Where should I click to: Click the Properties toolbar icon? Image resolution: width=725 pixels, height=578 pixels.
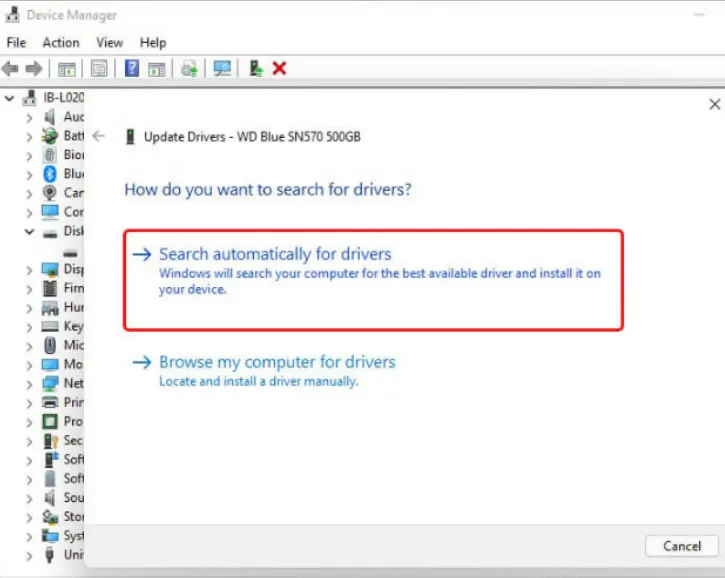point(99,69)
